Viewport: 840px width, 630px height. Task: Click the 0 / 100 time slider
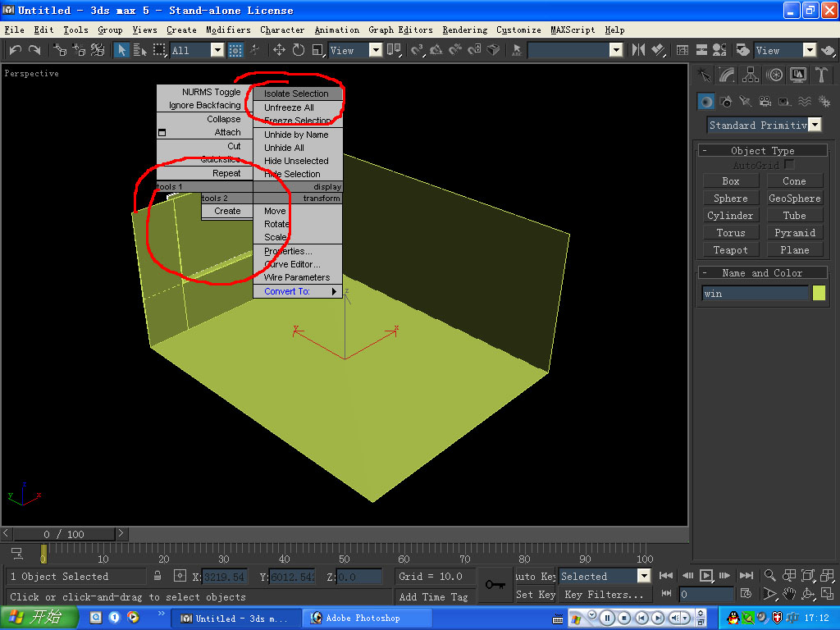(64, 533)
